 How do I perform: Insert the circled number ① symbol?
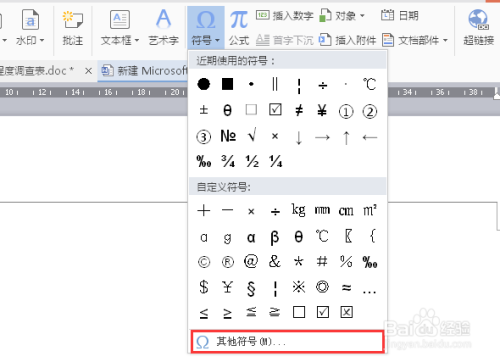(x=346, y=111)
